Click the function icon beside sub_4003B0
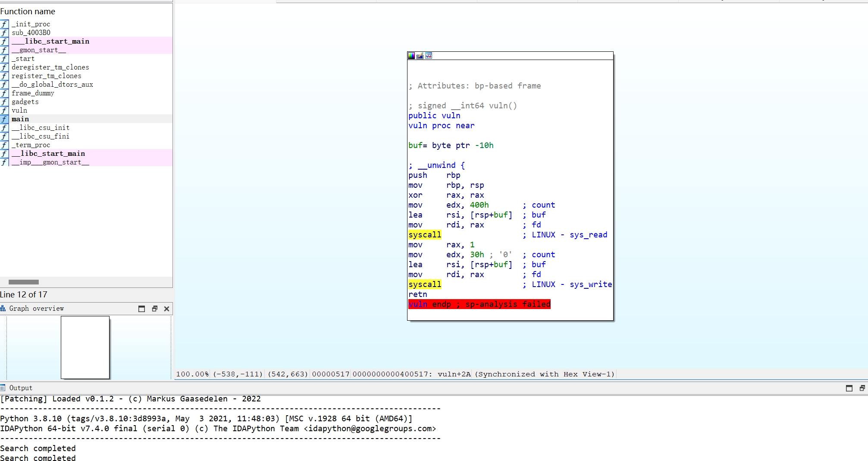868x461 pixels. [4, 33]
